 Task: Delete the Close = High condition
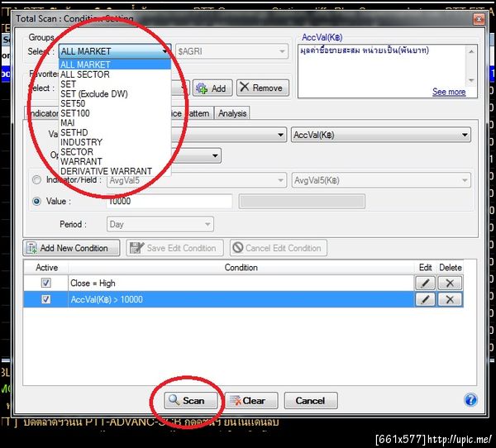(450, 283)
